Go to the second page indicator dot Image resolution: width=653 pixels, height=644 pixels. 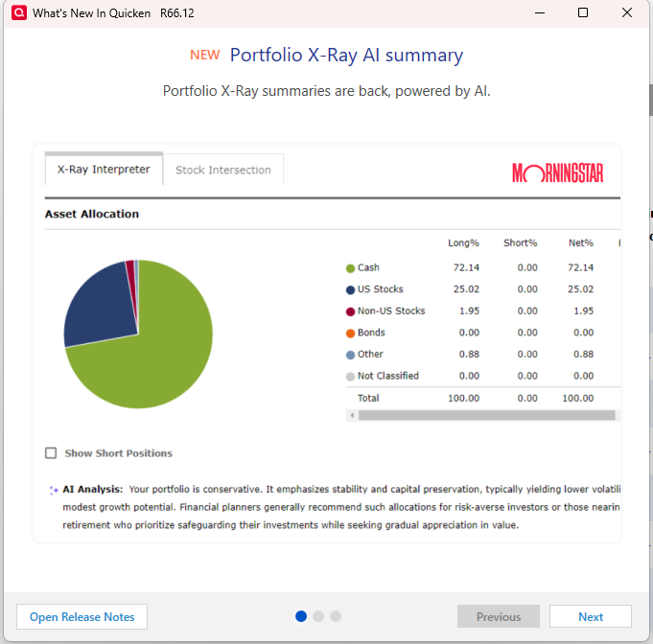[318, 616]
